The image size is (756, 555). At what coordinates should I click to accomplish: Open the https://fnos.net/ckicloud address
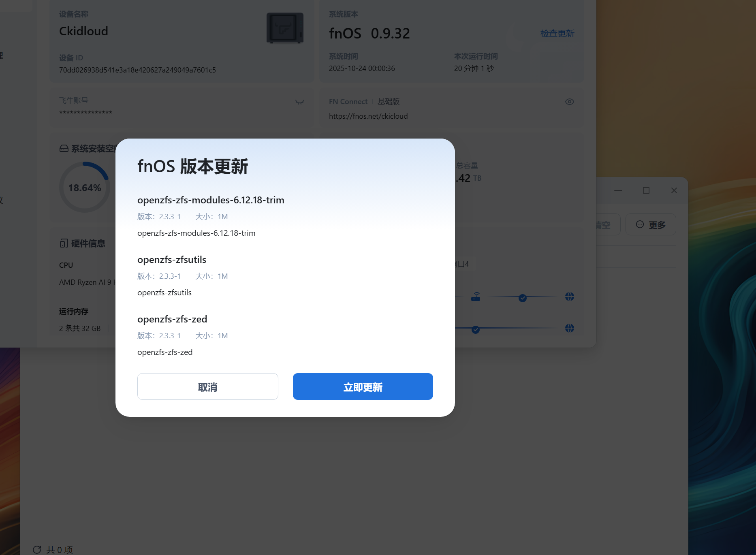pos(368,116)
